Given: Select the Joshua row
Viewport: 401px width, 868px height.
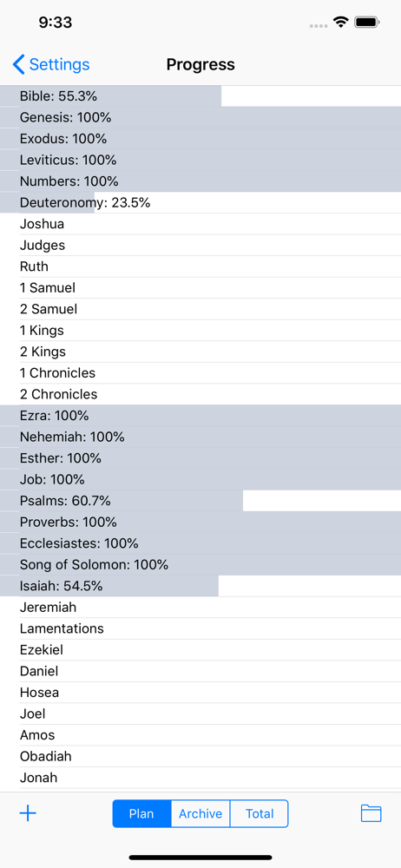Looking at the screenshot, I should click(200, 224).
